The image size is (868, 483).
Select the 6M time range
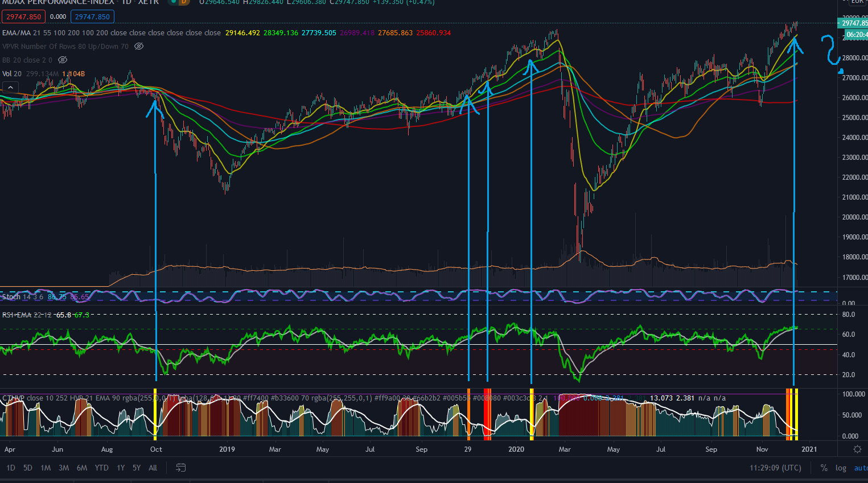[82, 468]
